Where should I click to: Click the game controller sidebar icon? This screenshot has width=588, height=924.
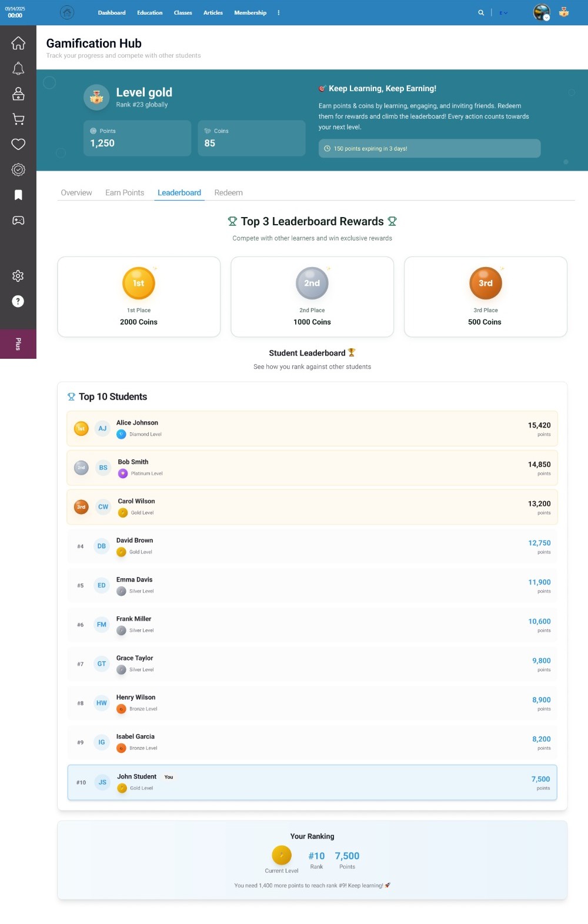click(x=18, y=221)
